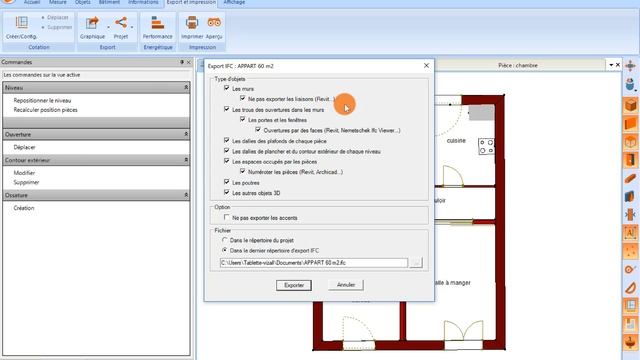Switch to the Bâtiment ribbon tab

click(109, 2)
